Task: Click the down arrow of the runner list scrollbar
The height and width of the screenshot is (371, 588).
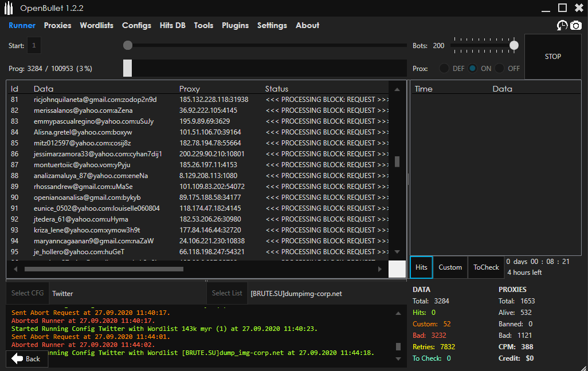Action: [x=397, y=252]
